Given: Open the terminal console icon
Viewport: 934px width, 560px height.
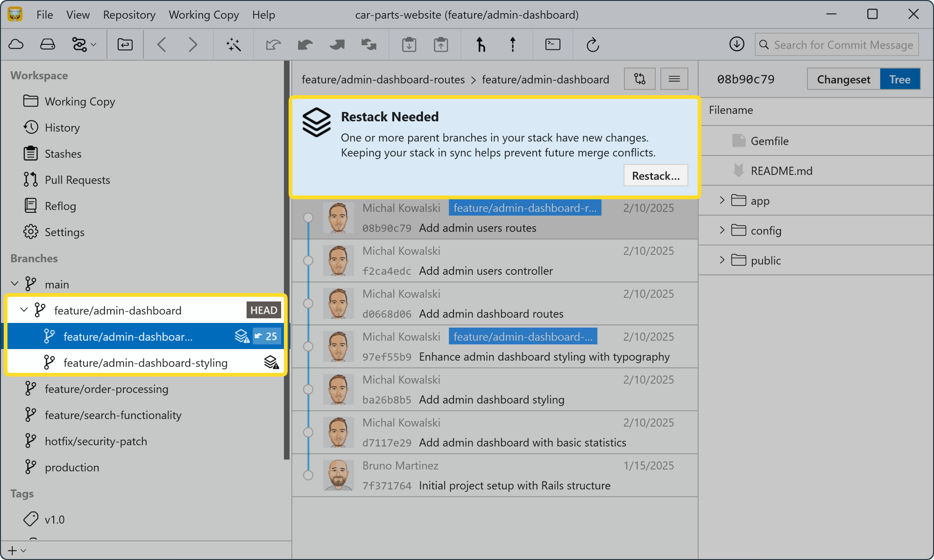Looking at the screenshot, I should pyautogui.click(x=553, y=45).
